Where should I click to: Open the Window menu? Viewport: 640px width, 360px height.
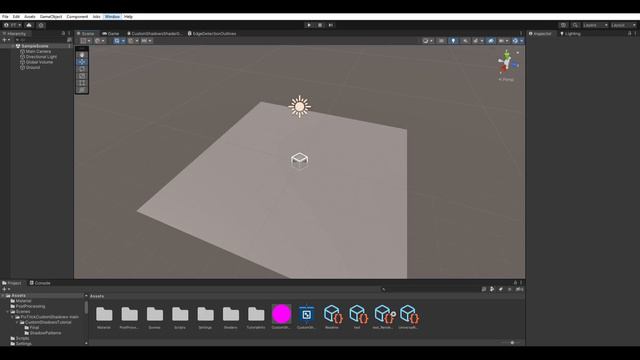pos(112,17)
